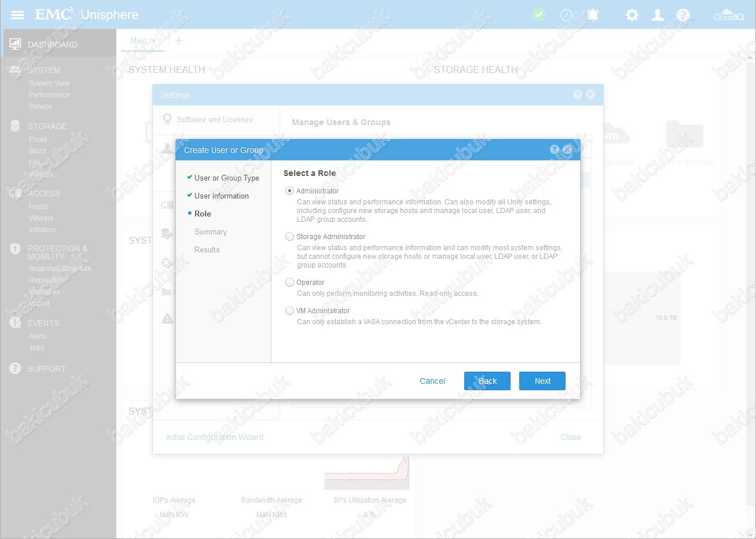This screenshot has width=756, height=539.
Task: Open help icon in Settings window title
Action: click(x=577, y=94)
